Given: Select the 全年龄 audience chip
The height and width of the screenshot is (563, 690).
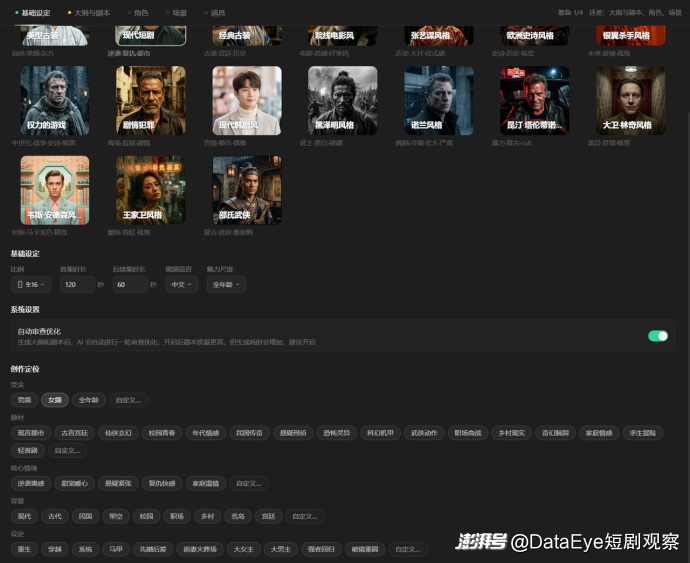Looking at the screenshot, I should (x=88, y=400).
